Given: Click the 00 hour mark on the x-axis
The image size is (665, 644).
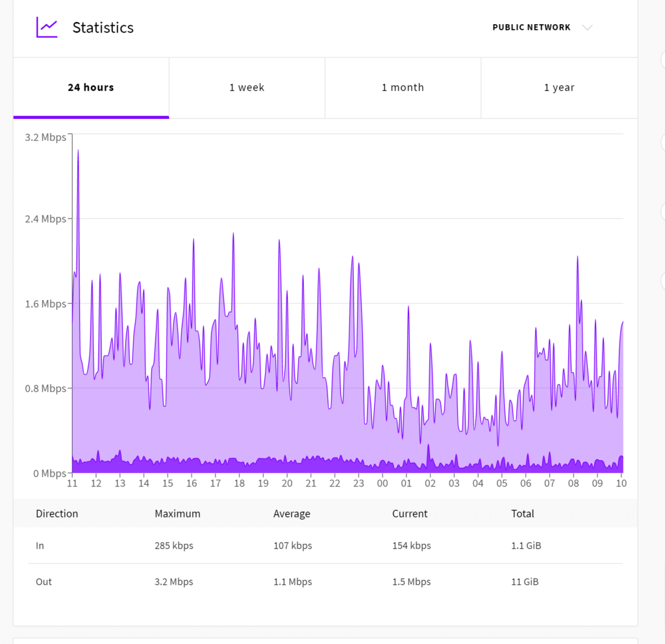Looking at the screenshot, I should coord(383,483).
